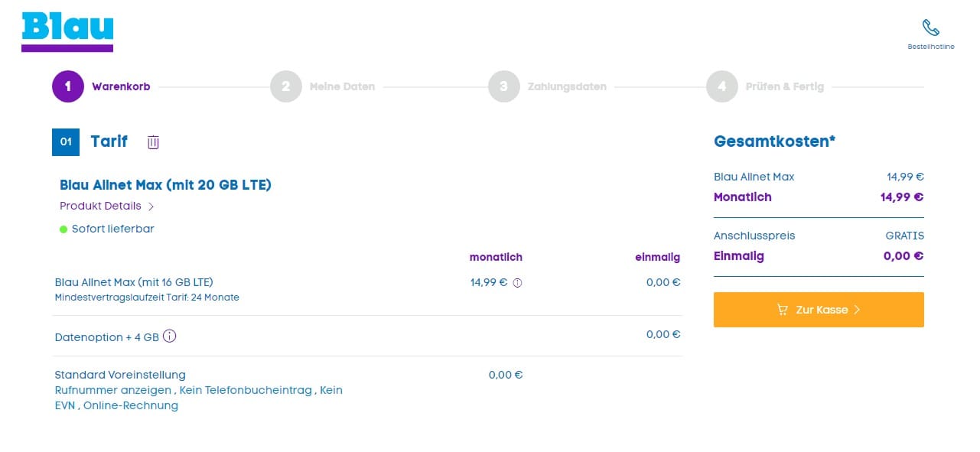Click the 'Anschlusspreis' label
The image size is (980, 452).
click(x=754, y=236)
